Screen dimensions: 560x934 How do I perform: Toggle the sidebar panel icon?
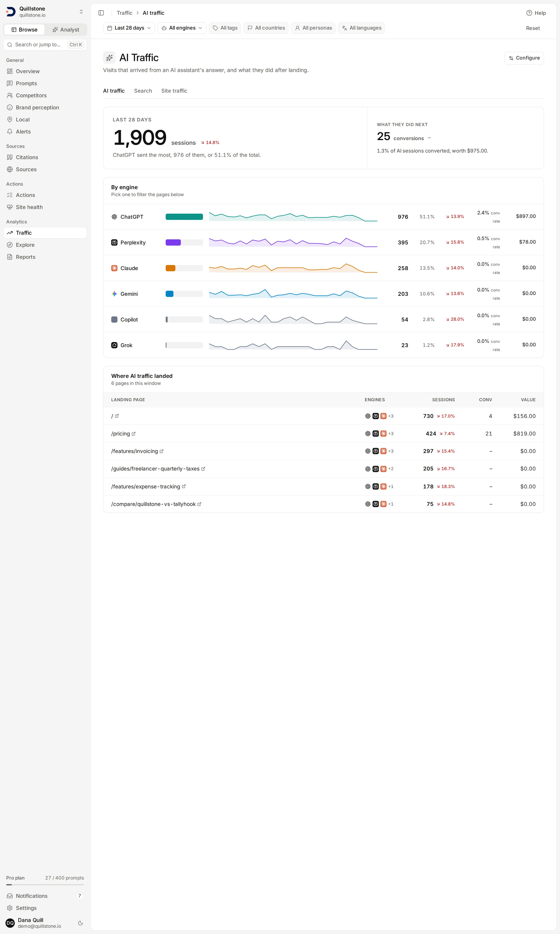coord(101,13)
